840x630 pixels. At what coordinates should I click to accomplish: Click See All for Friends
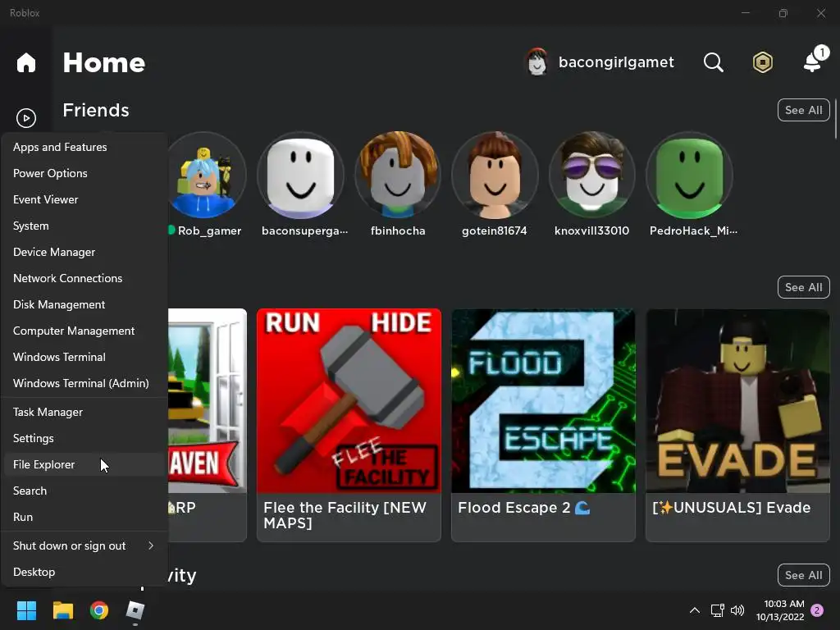[803, 110]
